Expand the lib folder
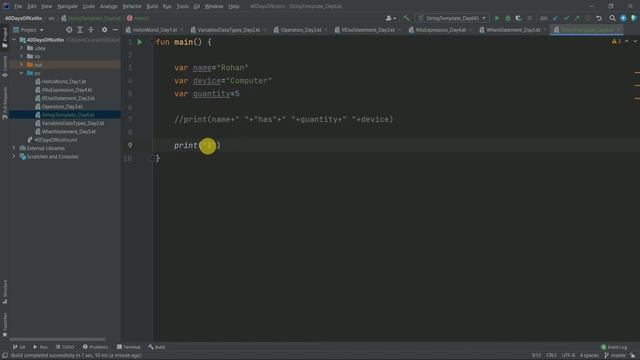640x360 pixels. point(22,56)
